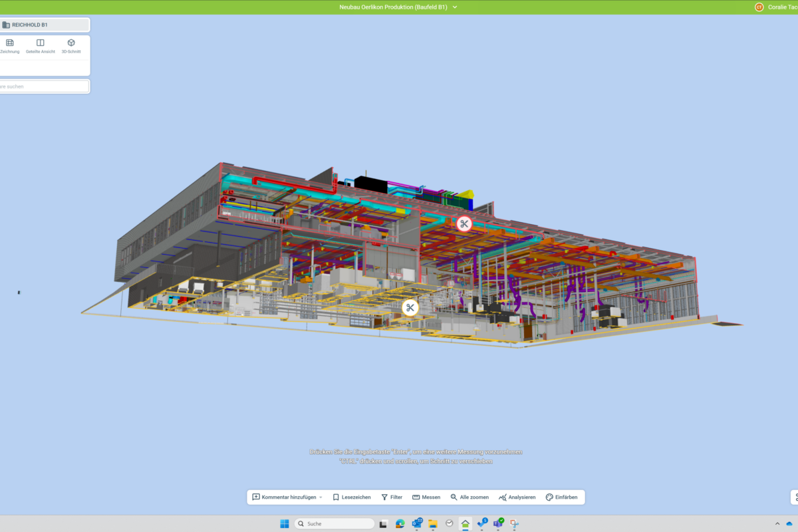The width and height of the screenshot is (798, 532).
Task: Expand the Kommentar hinzufügen dropdown arrow
Action: 321,497
